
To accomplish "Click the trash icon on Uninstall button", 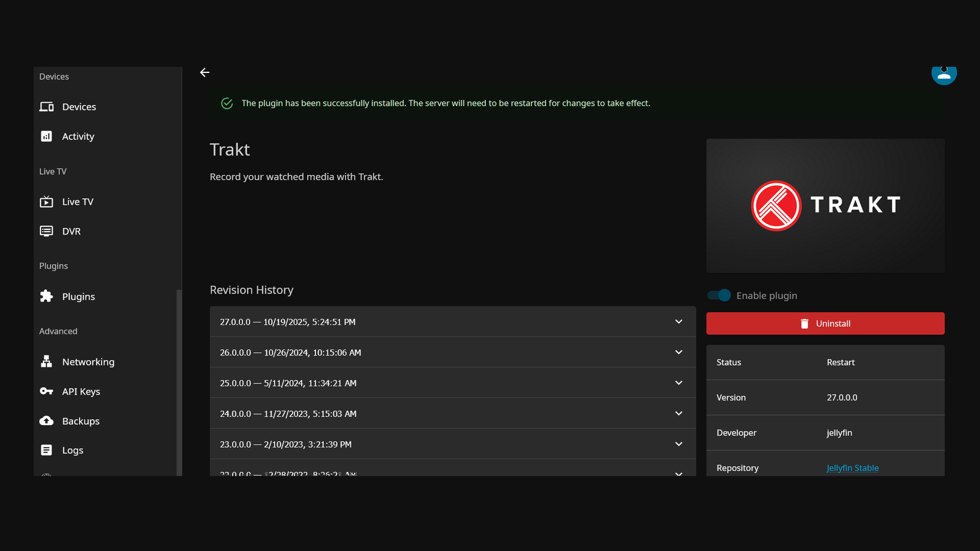I will [805, 324].
